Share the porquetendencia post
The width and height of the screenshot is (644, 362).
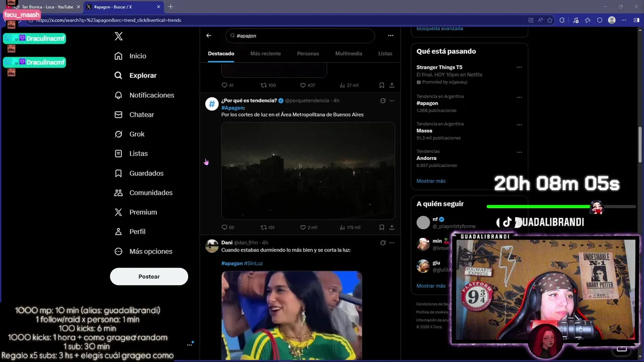(392, 227)
